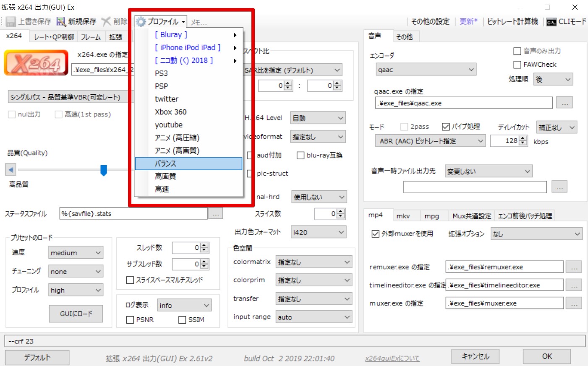Open the H.264 Level dropdown

[x=318, y=118]
